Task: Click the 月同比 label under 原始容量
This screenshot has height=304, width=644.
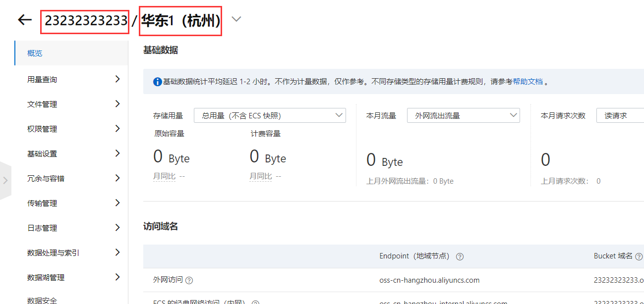Action: point(164,176)
